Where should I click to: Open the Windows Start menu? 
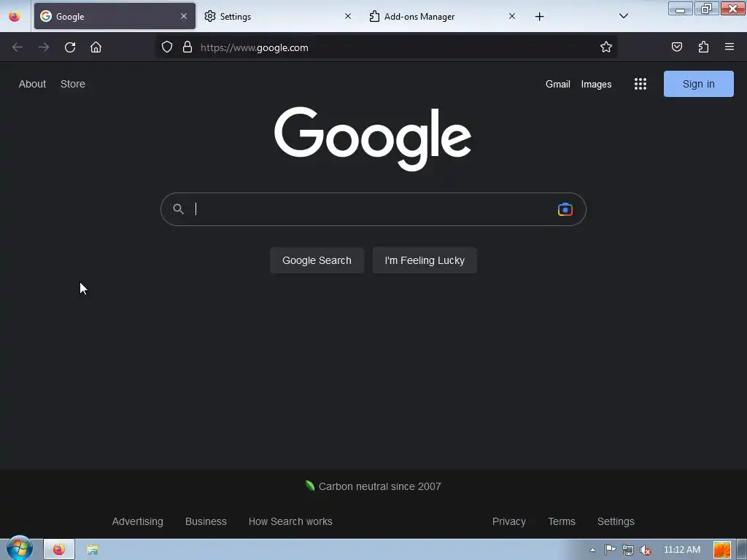click(x=20, y=548)
